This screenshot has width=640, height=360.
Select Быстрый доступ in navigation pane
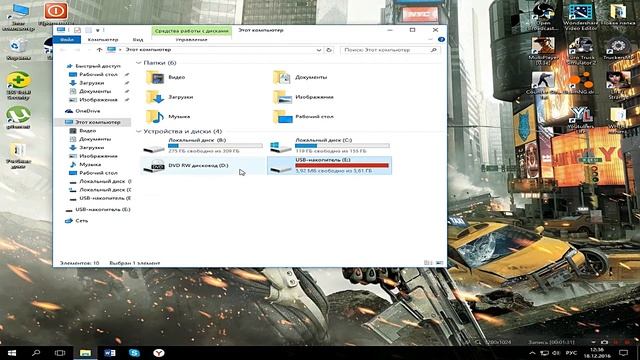tap(98, 66)
